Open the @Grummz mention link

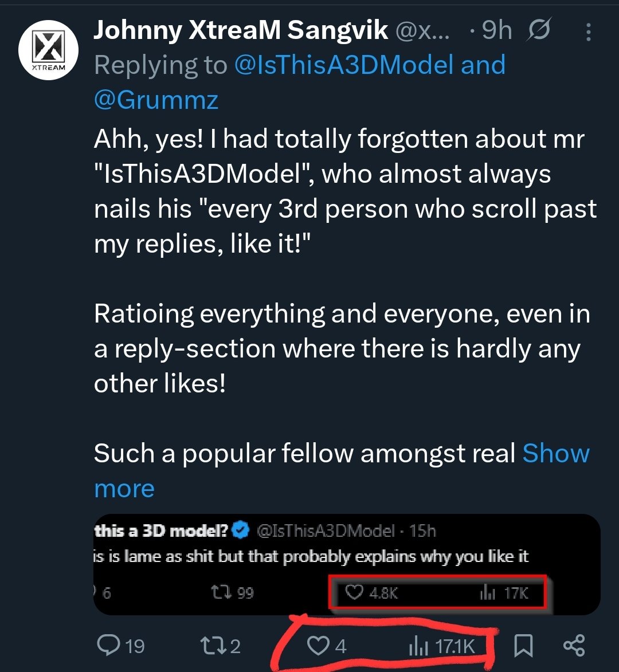click(156, 100)
